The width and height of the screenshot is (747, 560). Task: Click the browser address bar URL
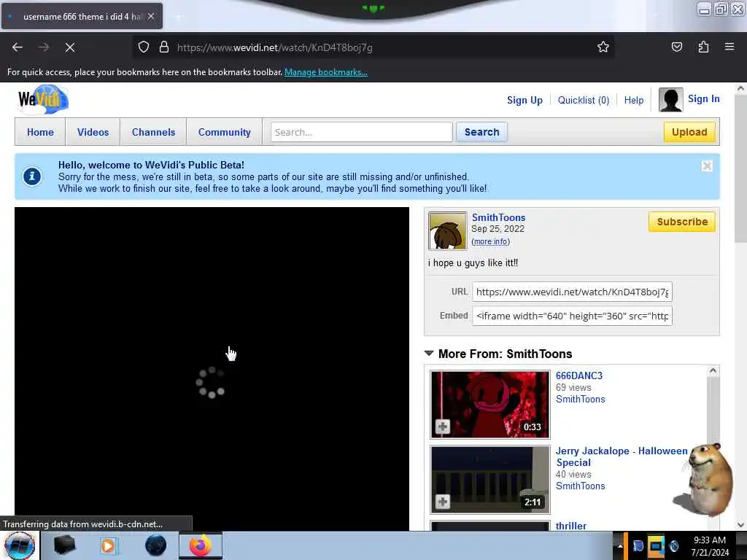(x=275, y=47)
